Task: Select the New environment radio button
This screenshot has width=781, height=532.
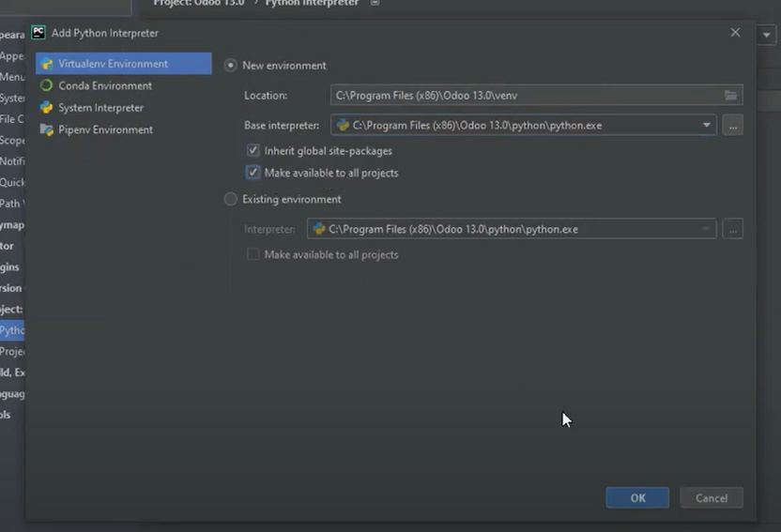Action: point(230,65)
